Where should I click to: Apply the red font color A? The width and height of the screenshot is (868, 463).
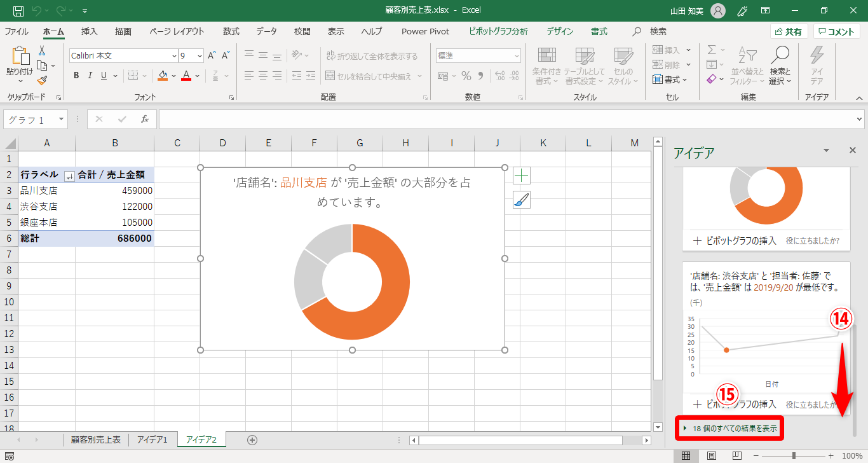[x=186, y=76]
